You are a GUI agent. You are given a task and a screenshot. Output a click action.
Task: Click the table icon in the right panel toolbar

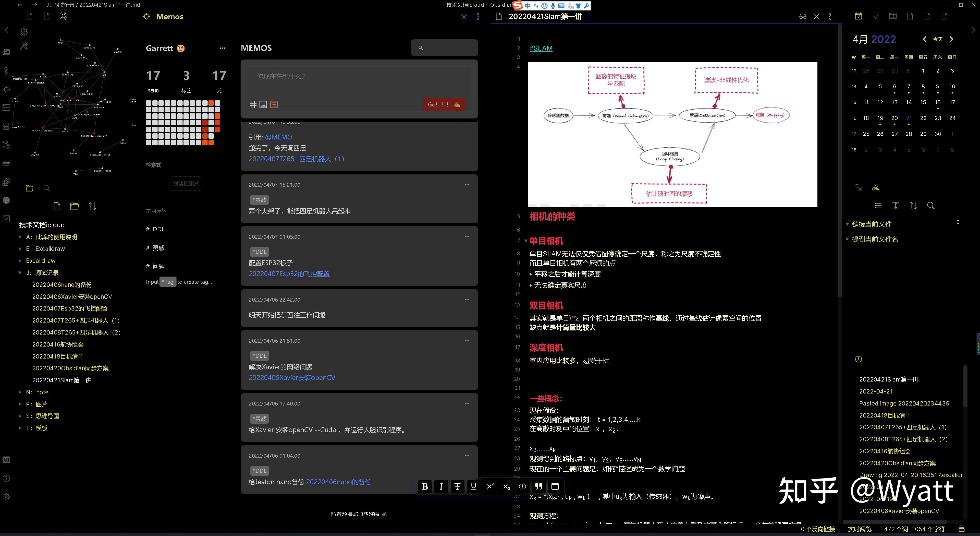point(893,16)
